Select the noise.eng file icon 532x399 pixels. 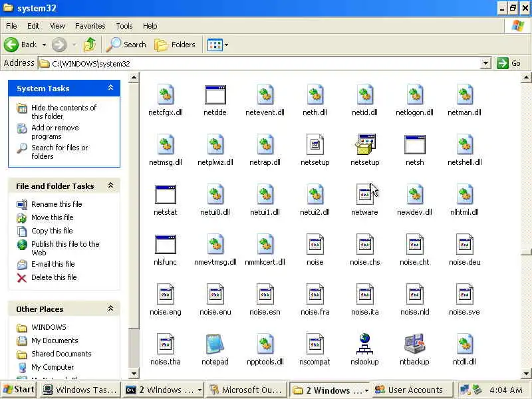coord(166,294)
